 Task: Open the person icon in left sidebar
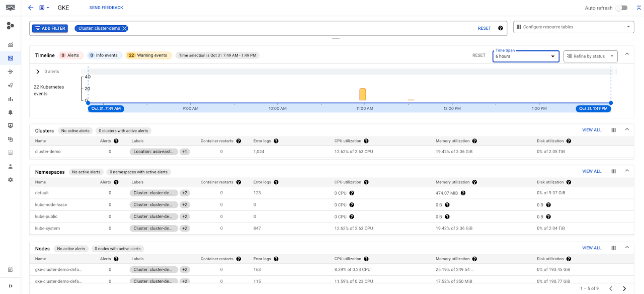coord(11,166)
